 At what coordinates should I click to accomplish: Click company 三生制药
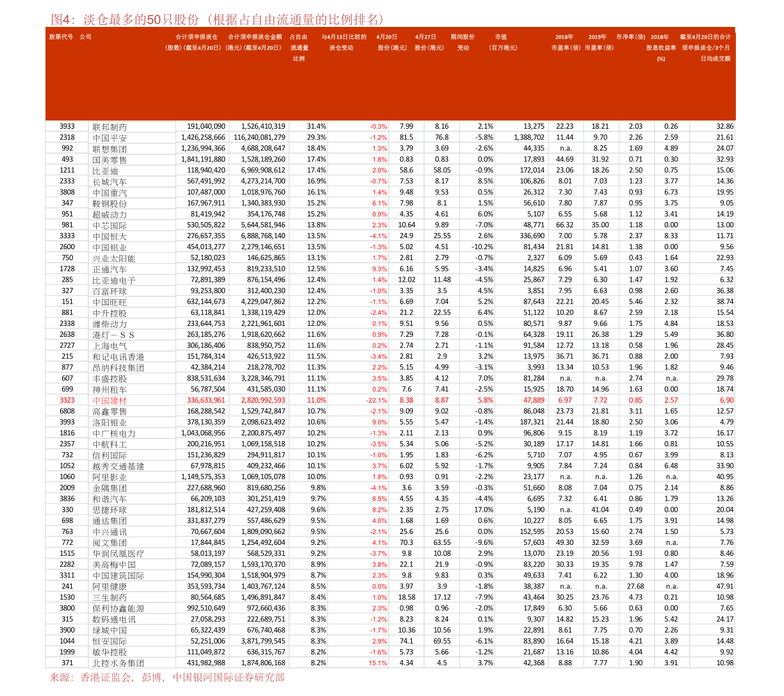(x=110, y=597)
